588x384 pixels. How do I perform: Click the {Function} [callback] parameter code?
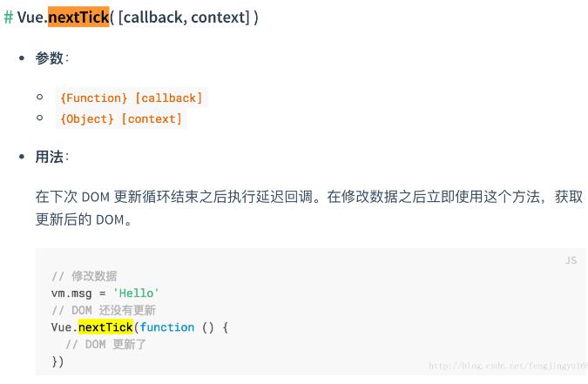[x=131, y=98]
